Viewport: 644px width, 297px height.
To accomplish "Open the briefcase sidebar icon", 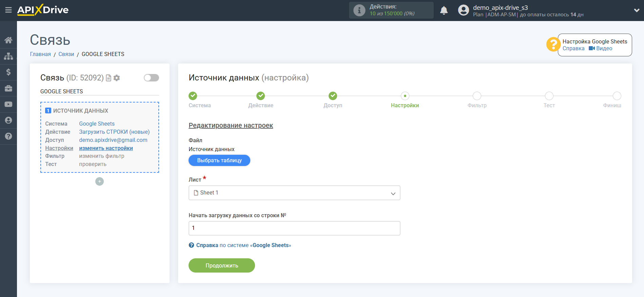I will point(8,88).
